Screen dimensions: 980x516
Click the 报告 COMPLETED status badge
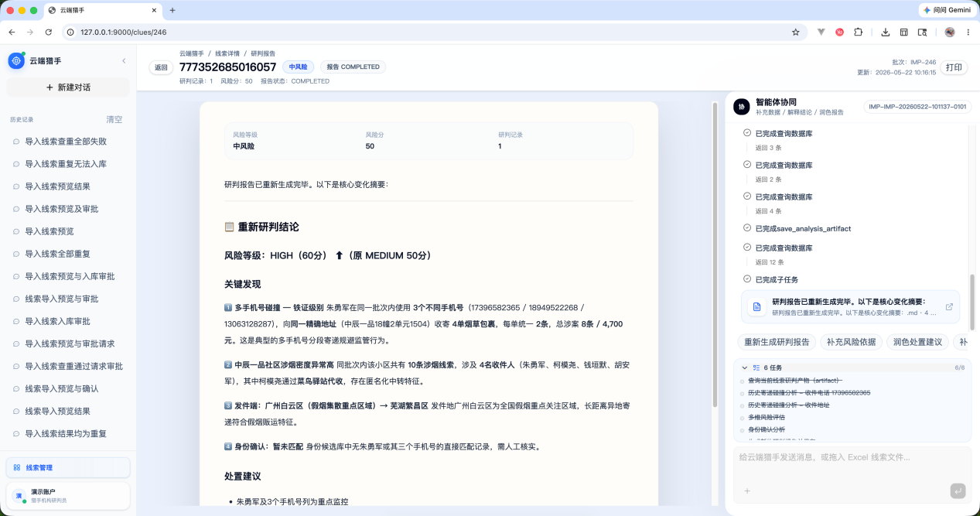353,67
